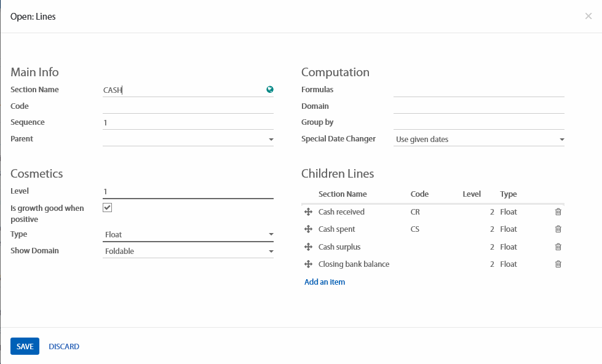Click Discard to cancel changes
The width and height of the screenshot is (602, 364).
(64, 347)
